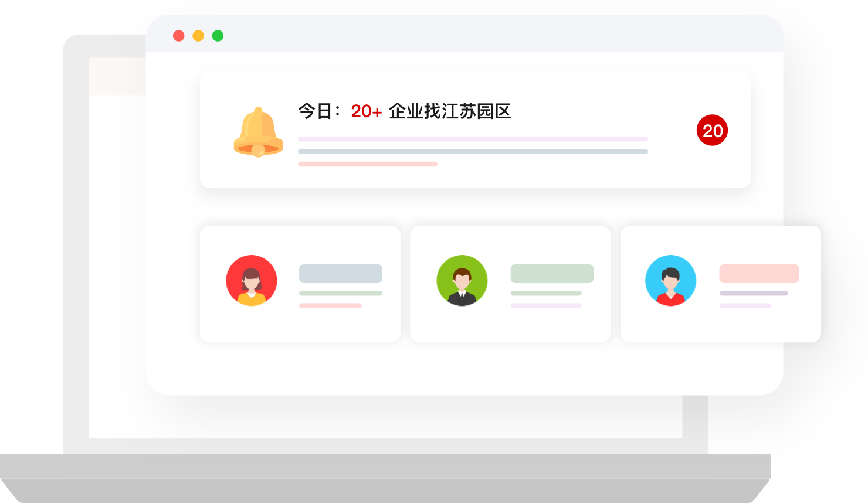Click pink name block beside blue avatar
Image resolution: width=868 pixels, height=504 pixels.
pyautogui.click(x=759, y=274)
